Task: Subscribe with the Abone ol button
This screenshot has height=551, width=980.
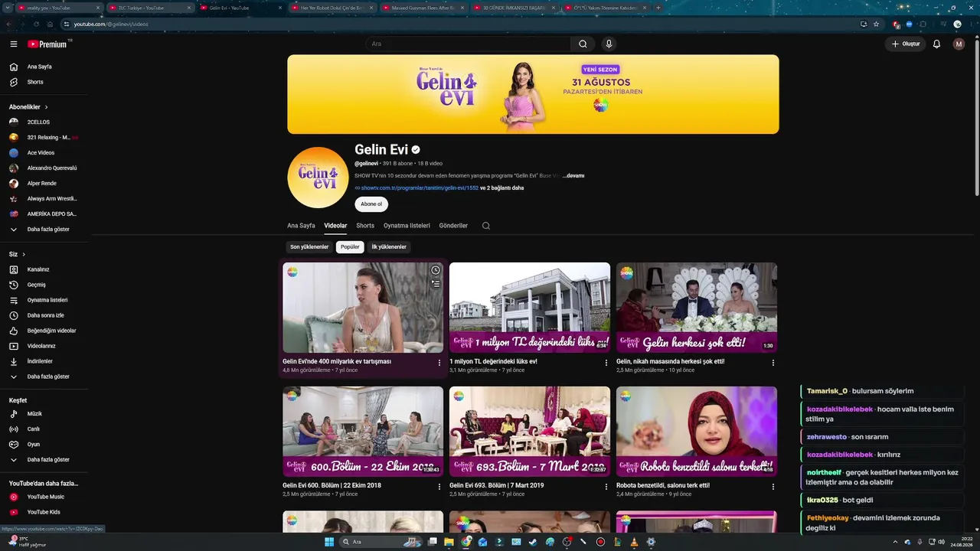Action: coord(371,204)
